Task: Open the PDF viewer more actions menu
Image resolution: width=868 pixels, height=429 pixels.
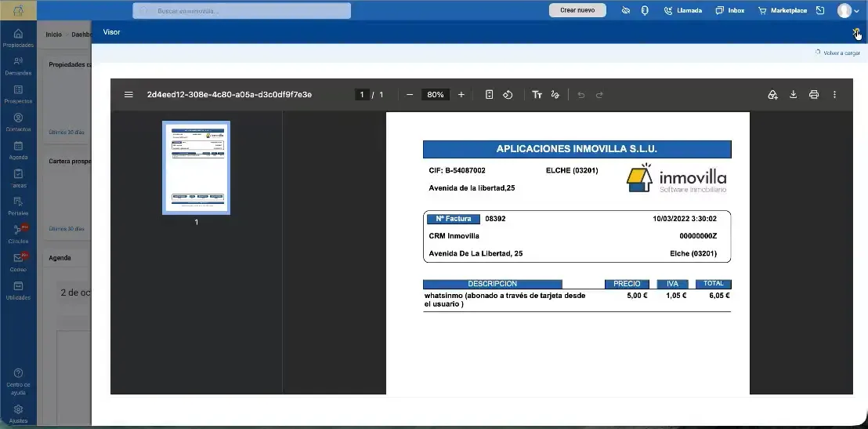Action: 835,95
